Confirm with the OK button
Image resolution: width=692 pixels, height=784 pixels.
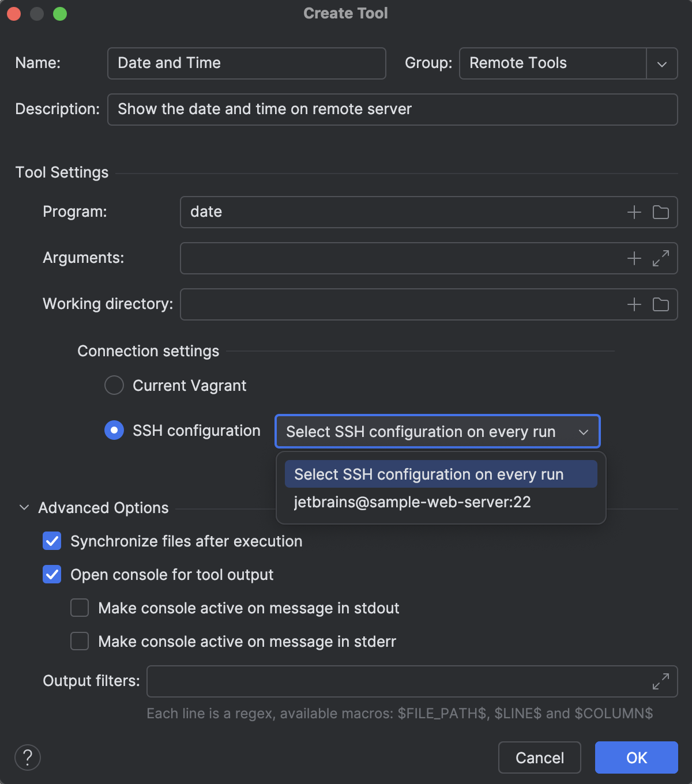pos(636,757)
